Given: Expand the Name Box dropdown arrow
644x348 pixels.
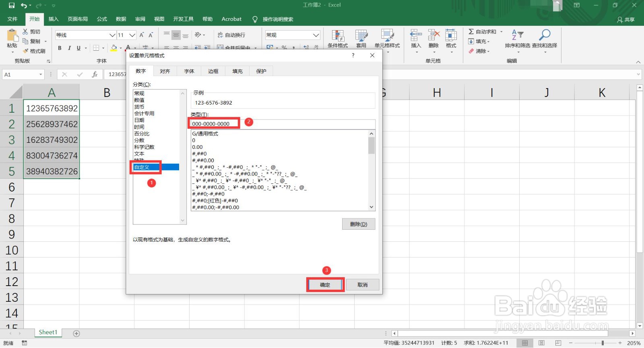Looking at the screenshot, I should click(41, 74).
